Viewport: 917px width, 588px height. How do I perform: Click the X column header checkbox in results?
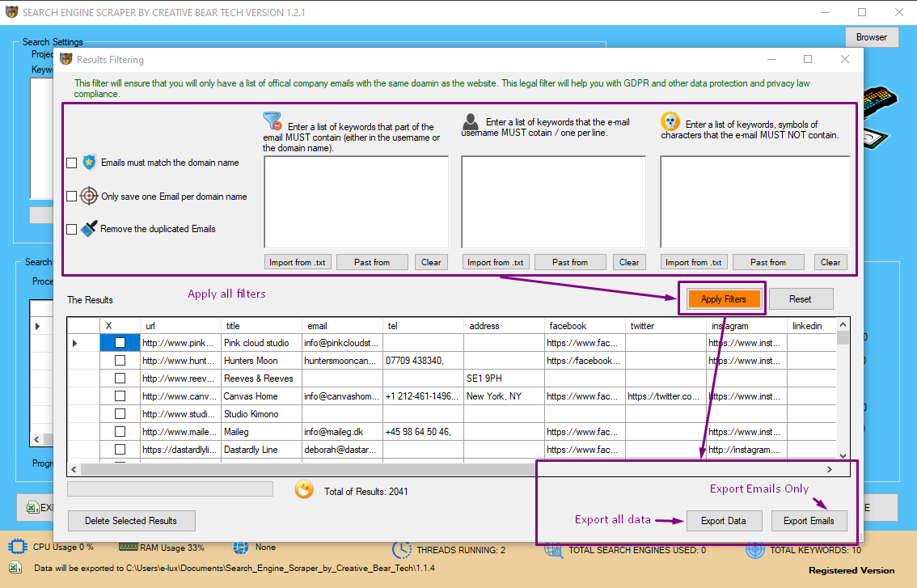click(120, 325)
